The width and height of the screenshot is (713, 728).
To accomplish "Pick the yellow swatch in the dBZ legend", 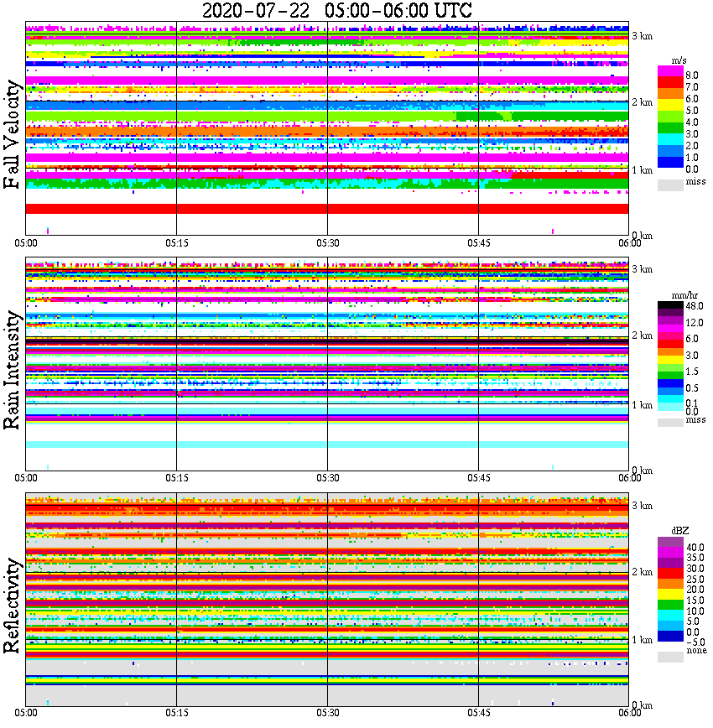I will click(x=670, y=595).
